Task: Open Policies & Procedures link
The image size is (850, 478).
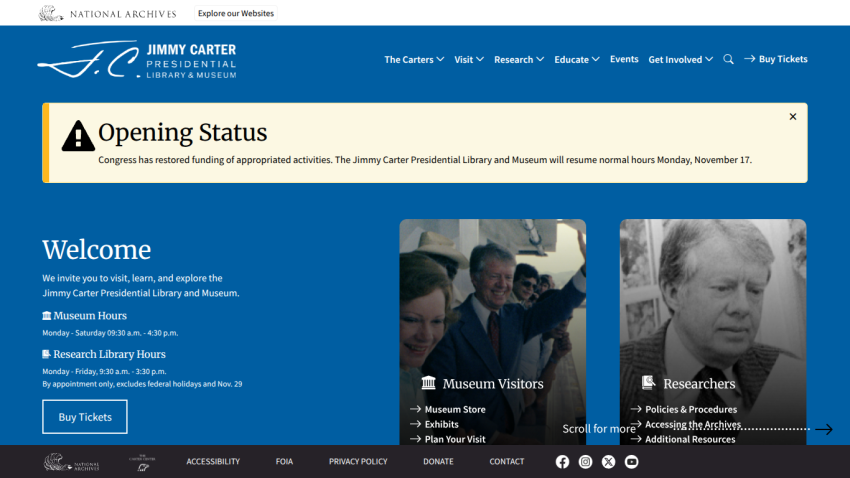Action: (x=684, y=409)
